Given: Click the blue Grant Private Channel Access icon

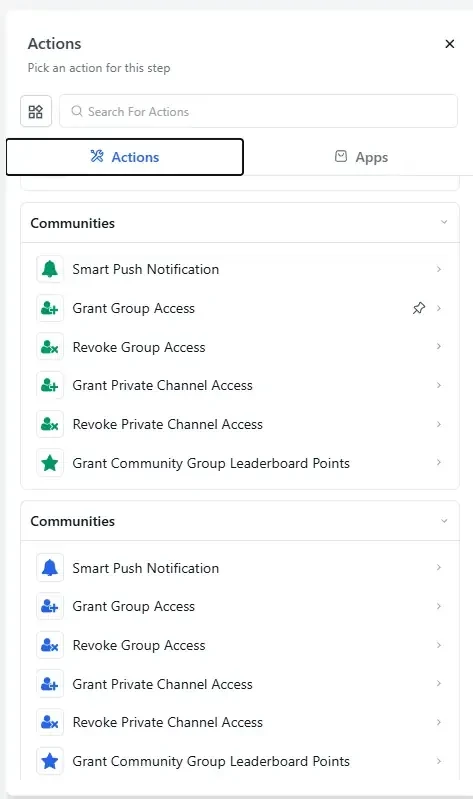Looking at the screenshot, I should coord(50,684).
